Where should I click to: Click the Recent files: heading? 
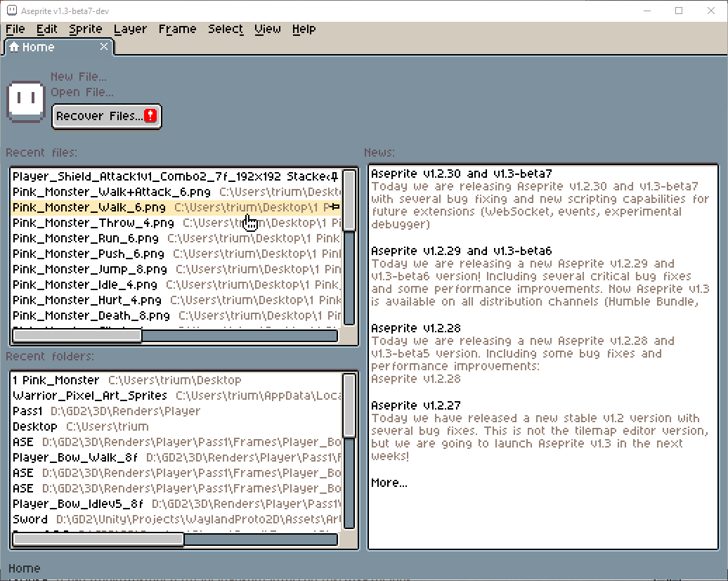click(41, 152)
